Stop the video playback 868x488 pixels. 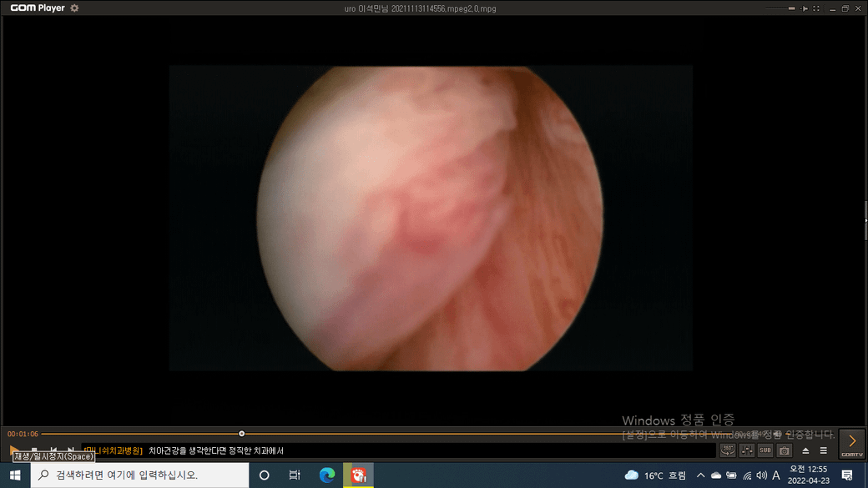point(34,450)
